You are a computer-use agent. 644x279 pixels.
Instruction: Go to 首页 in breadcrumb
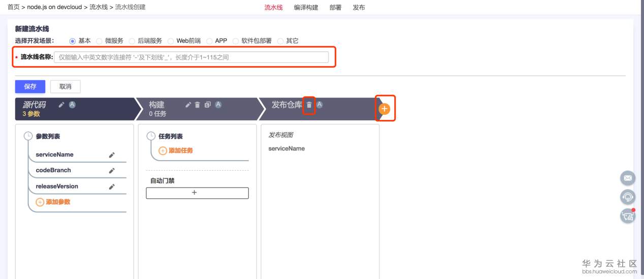(x=14, y=8)
